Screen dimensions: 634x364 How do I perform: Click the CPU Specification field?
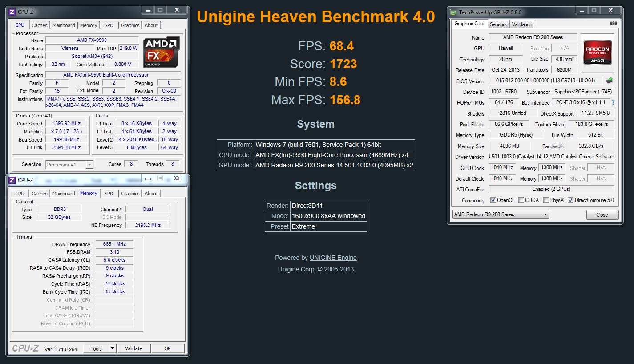[113, 75]
